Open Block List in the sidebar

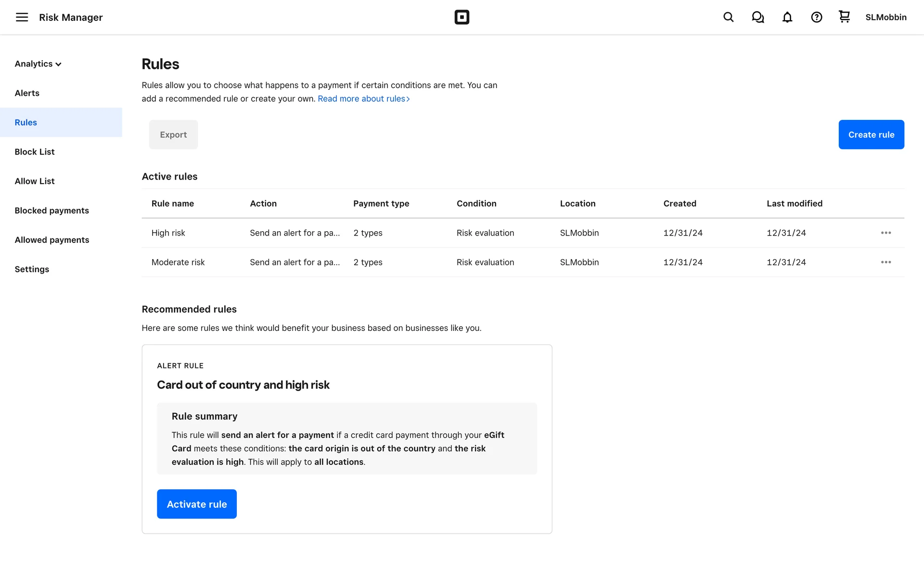[35, 152]
